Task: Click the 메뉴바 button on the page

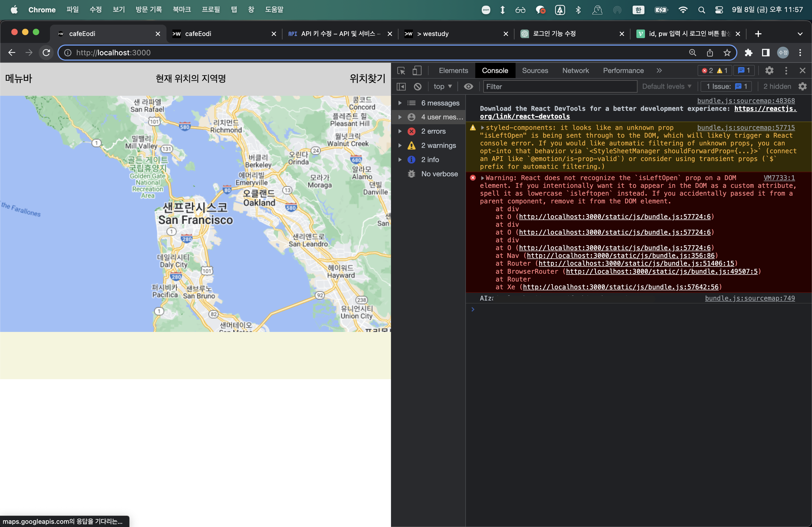Action: tap(19, 79)
